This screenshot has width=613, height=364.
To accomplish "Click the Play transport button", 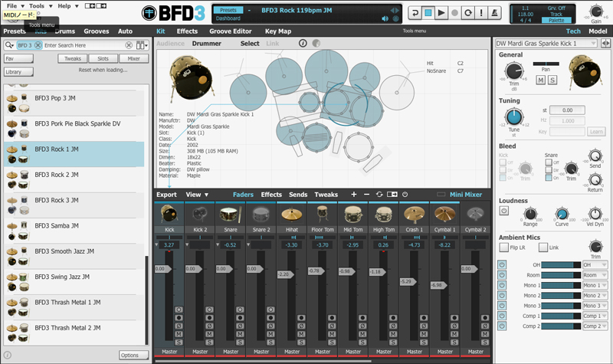I will coord(441,12).
